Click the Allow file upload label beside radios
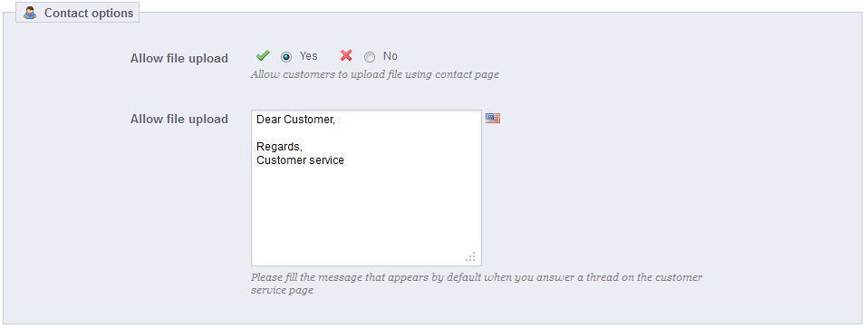 pyautogui.click(x=178, y=59)
